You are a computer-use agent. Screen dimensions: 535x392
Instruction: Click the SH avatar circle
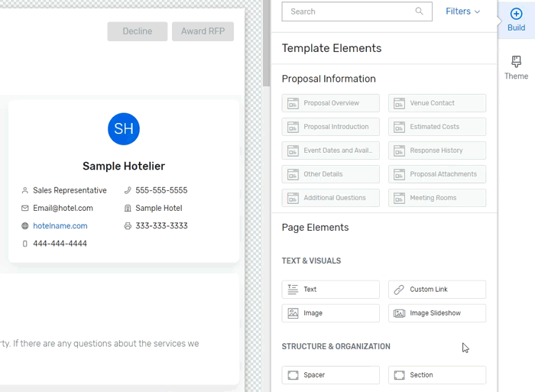click(x=124, y=129)
